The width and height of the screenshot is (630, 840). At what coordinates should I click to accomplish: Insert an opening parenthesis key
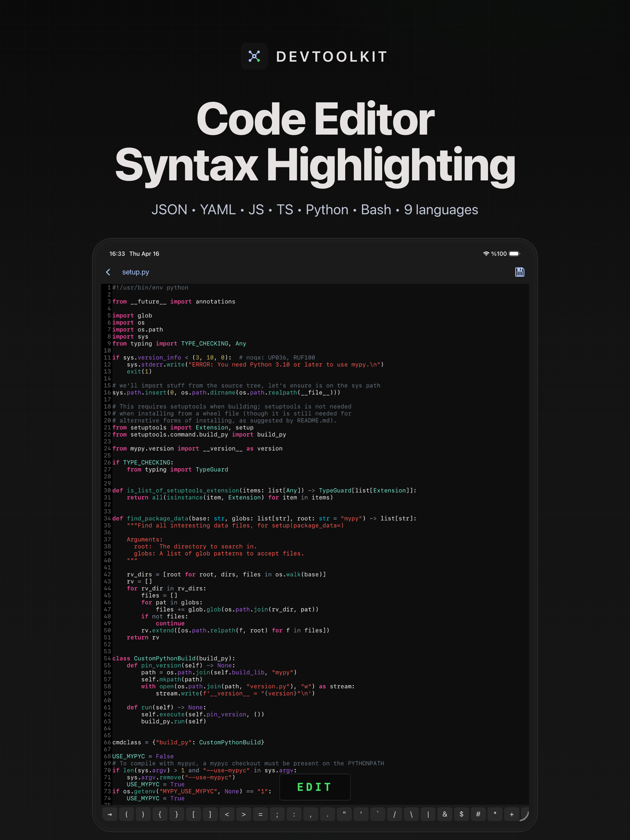pos(126,814)
